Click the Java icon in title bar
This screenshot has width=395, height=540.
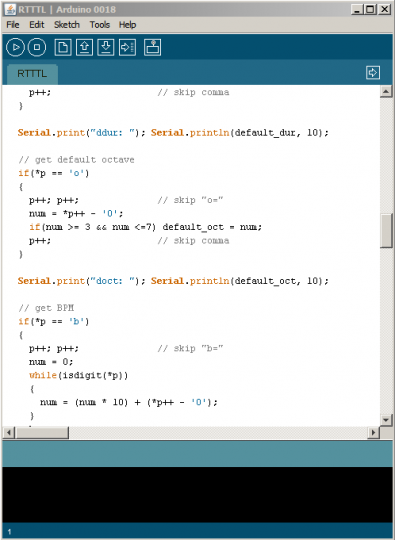(x=10, y=9)
